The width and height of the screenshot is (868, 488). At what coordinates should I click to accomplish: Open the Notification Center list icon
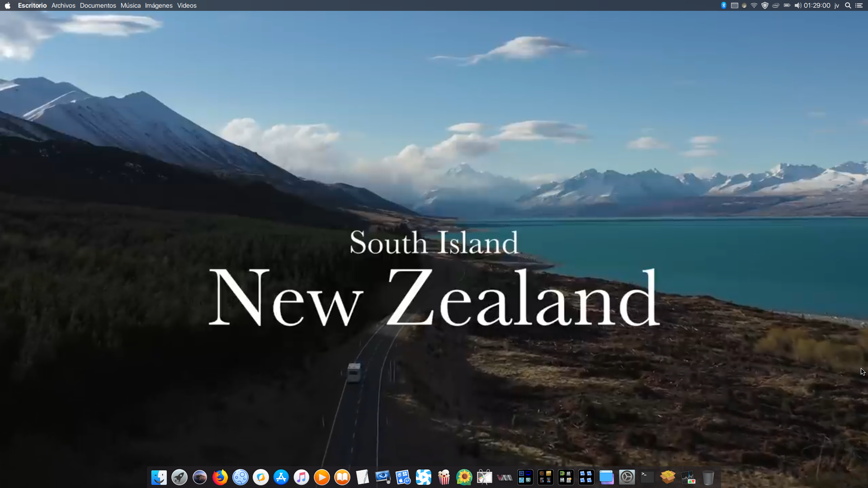[859, 5]
